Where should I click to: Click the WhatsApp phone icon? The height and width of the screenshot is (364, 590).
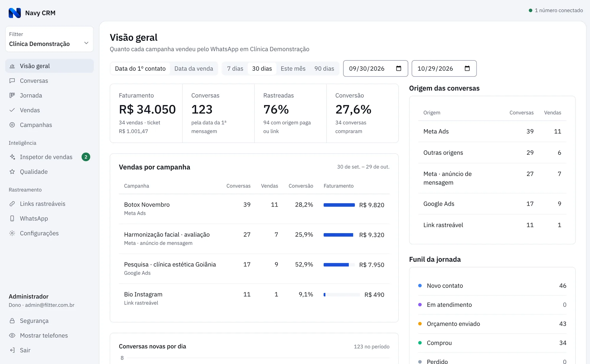coord(12,218)
